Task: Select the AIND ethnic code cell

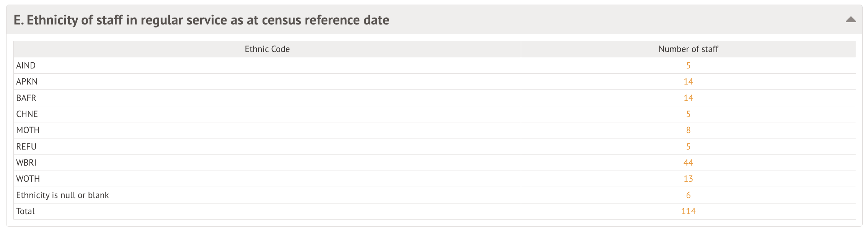Action: pos(26,66)
